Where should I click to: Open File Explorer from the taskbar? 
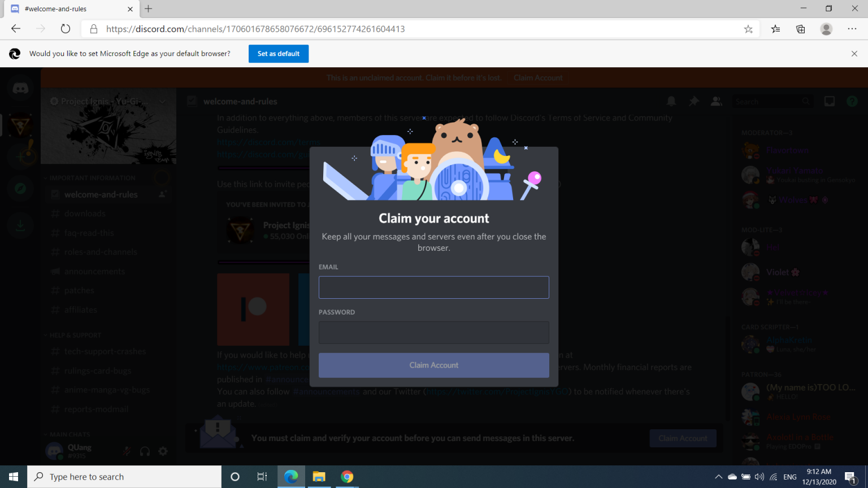[319, 477]
